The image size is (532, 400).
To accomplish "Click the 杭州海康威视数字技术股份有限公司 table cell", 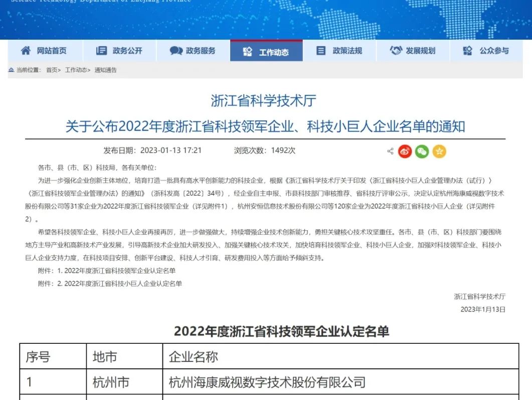I will click(x=267, y=382).
